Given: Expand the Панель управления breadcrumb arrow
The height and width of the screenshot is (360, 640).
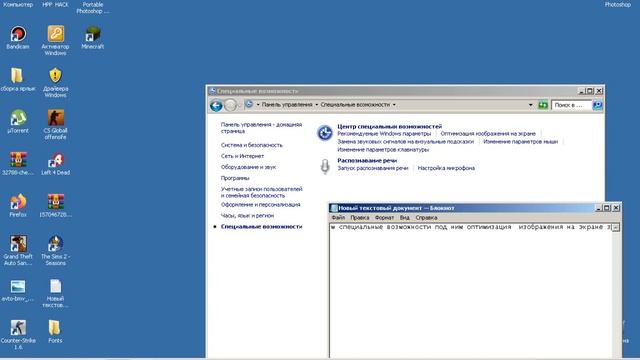Looking at the screenshot, I should [316, 105].
